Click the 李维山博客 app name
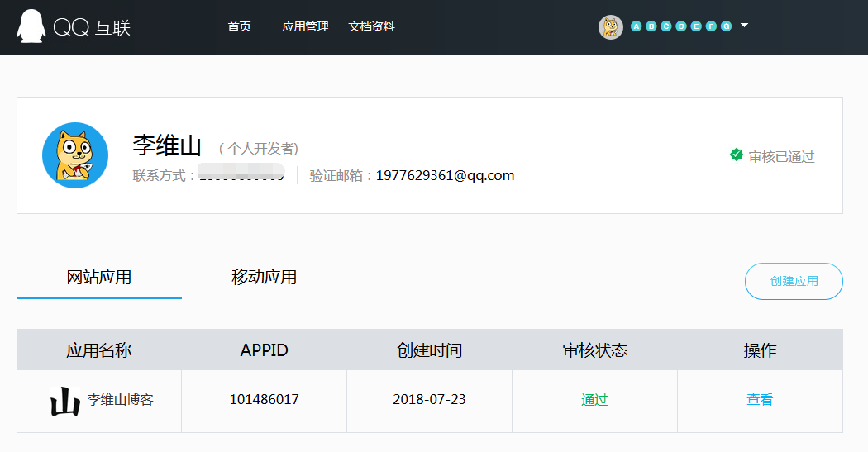Image resolution: width=868 pixels, height=452 pixels. coord(121,400)
